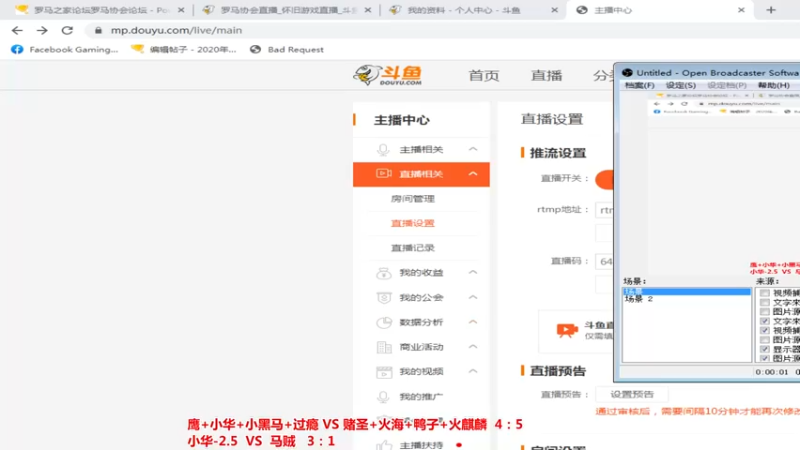Open a new browser tab
The image size is (800, 450).
coord(771,10)
